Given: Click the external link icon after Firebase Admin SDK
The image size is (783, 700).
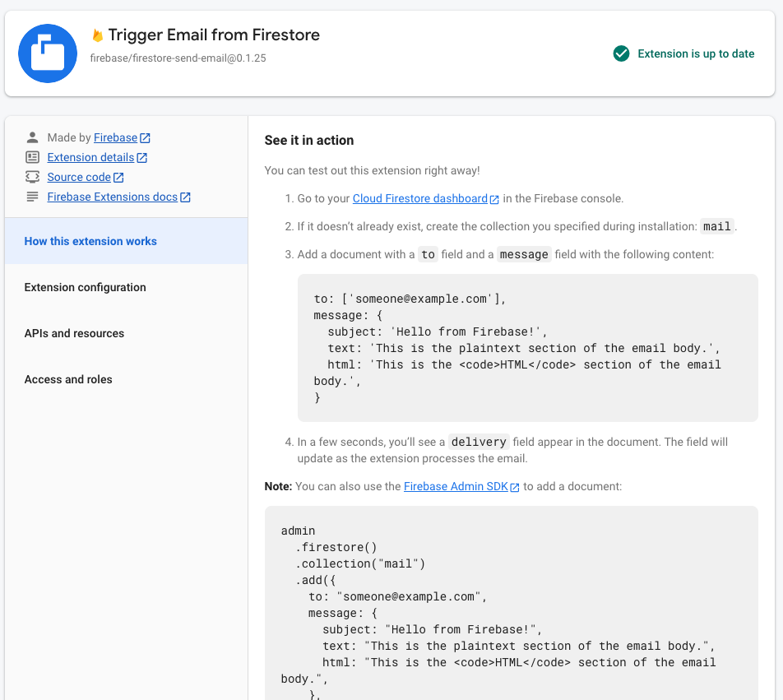Looking at the screenshot, I should click(x=515, y=486).
